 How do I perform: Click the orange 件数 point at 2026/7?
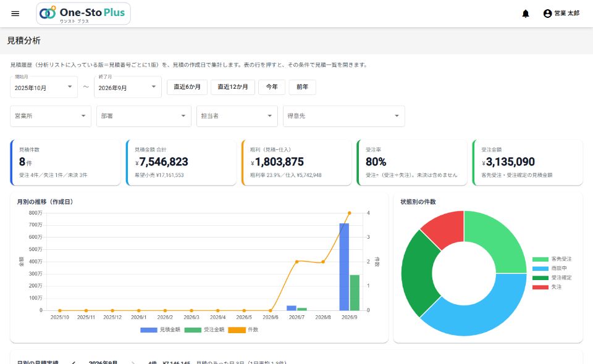[x=297, y=262]
